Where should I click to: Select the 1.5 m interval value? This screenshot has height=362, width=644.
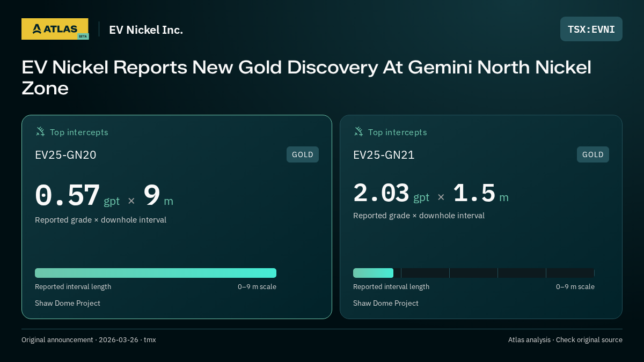[x=481, y=194]
